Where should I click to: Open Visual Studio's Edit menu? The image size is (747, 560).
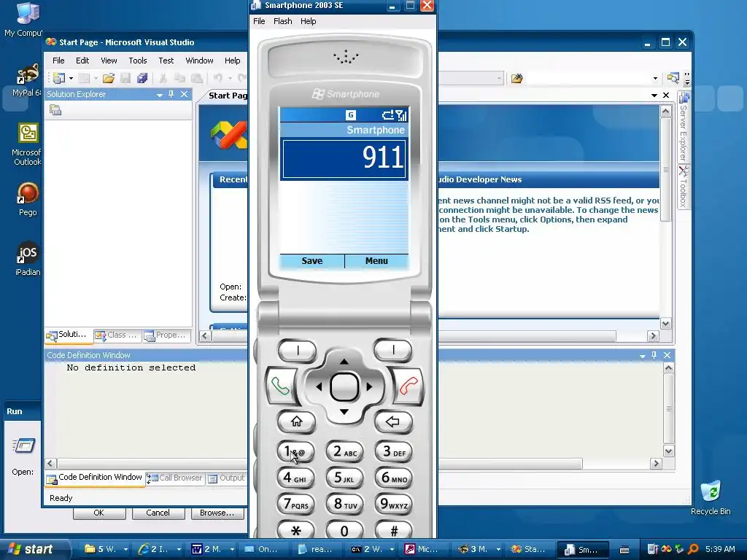(82, 61)
